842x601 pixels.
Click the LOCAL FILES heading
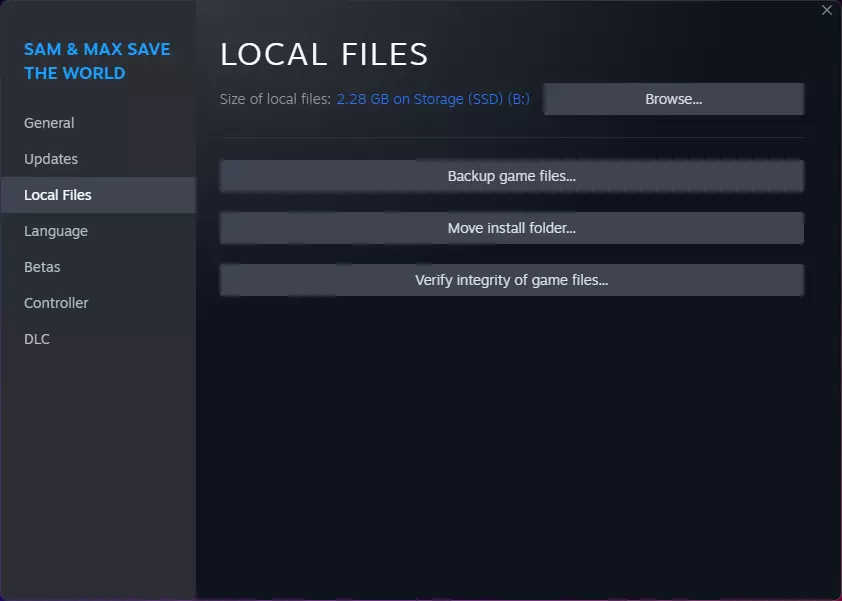pos(324,54)
